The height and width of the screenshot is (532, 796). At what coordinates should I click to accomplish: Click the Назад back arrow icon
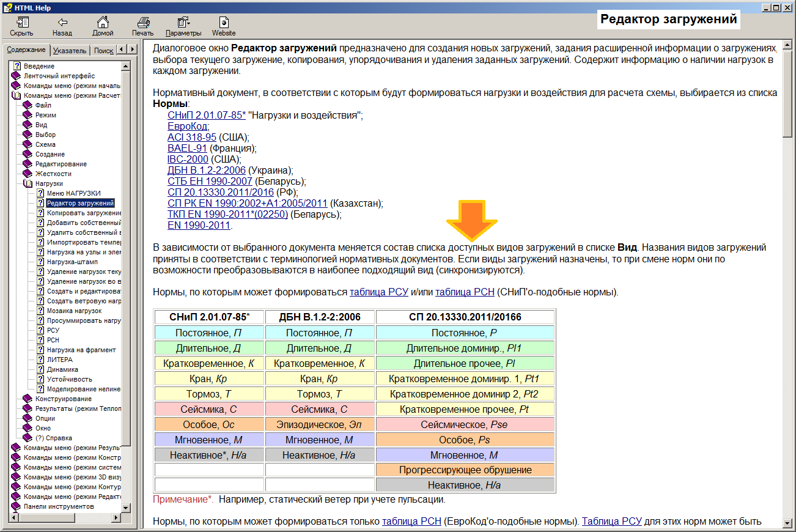coord(62,23)
